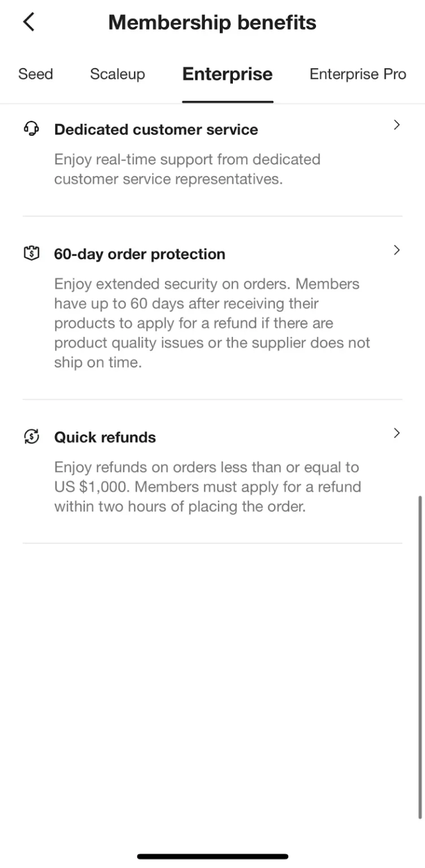425x868 pixels.
Task: Click the shield order protection icon
Action: click(x=32, y=254)
